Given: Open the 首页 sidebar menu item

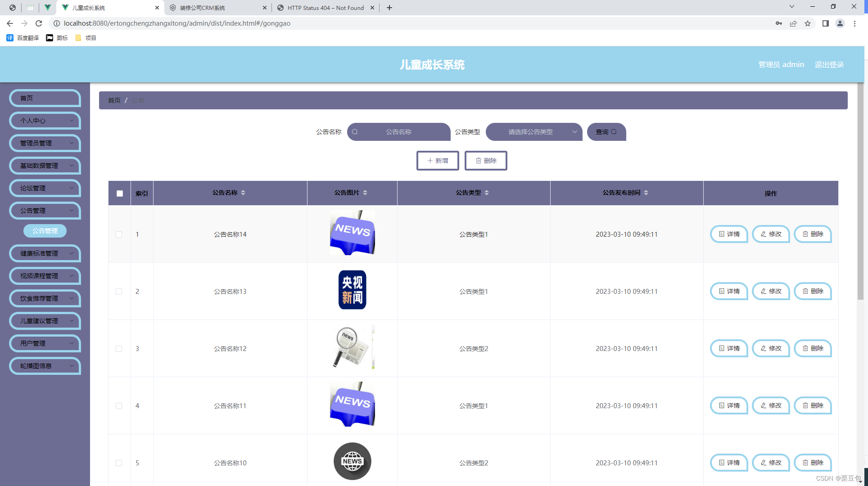Looking at the screenshot, I should coord(45,98).
